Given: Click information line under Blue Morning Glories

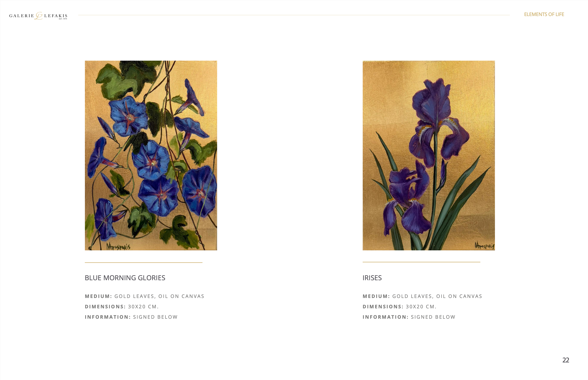Looking at the screenshot, I should (x=131, y=317).
